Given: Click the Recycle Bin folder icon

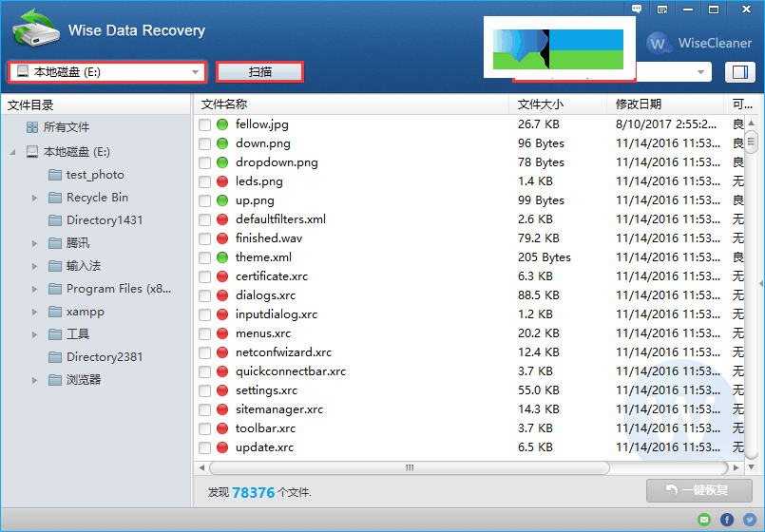Looking at the screenshot, I should (x=55, y=198).
